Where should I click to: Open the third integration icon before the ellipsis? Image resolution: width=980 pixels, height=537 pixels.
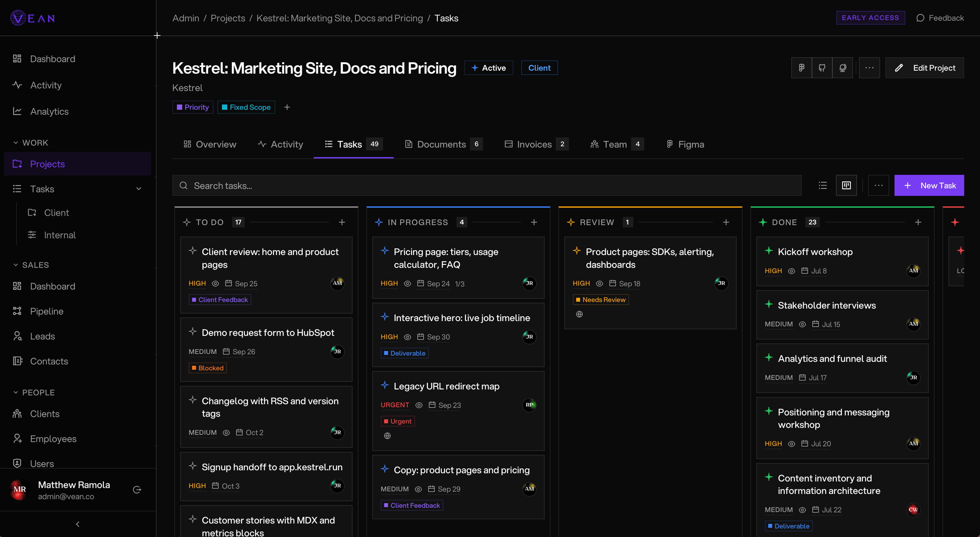coord(843,68)
